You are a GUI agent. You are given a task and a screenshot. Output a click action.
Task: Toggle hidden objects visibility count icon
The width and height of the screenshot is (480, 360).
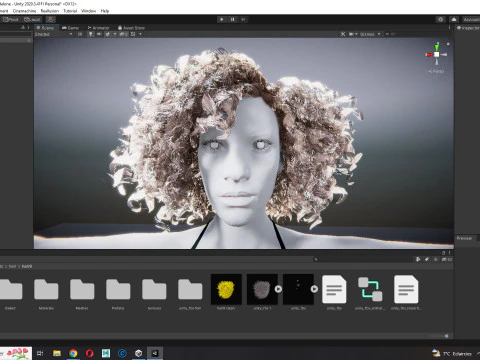pos(123,34)
